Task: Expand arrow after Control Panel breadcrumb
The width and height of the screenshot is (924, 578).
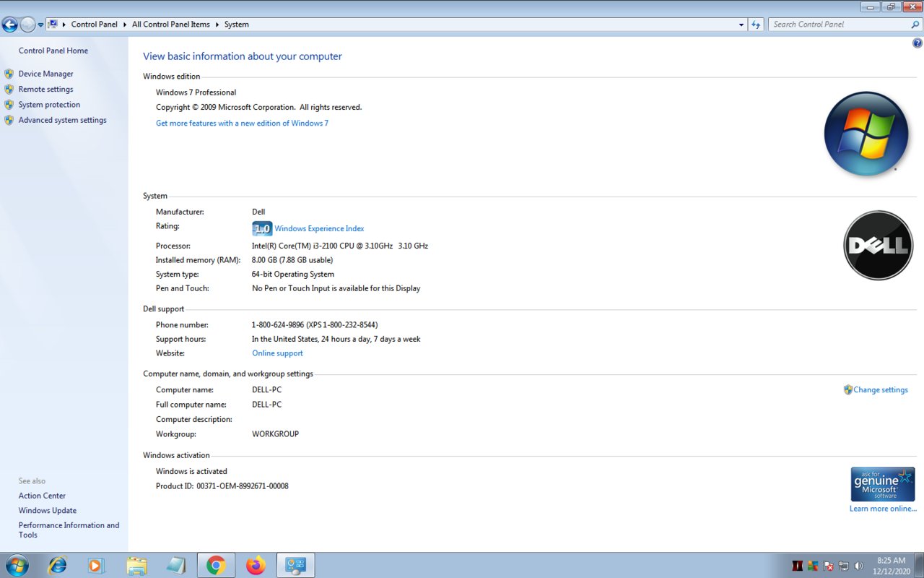Action: click(125, 25)
